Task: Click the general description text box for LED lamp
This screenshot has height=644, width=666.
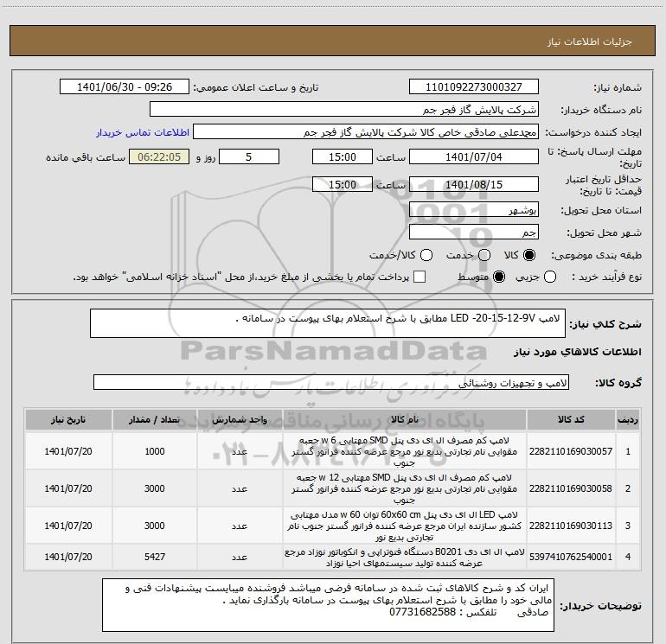Action: tap(328, 323)
